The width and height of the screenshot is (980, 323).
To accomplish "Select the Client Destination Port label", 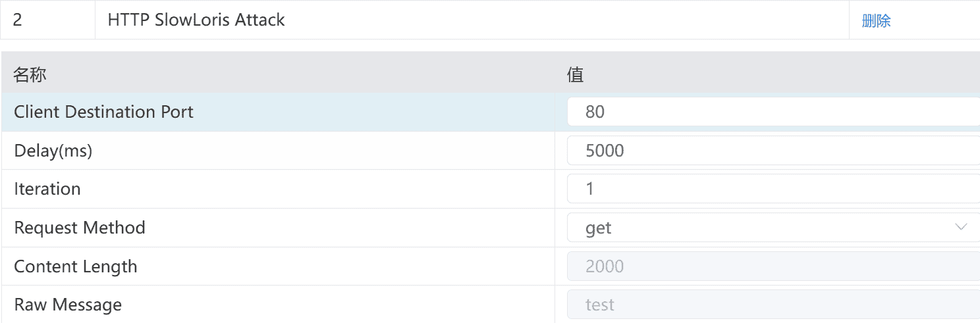I will tap(103, 112).
